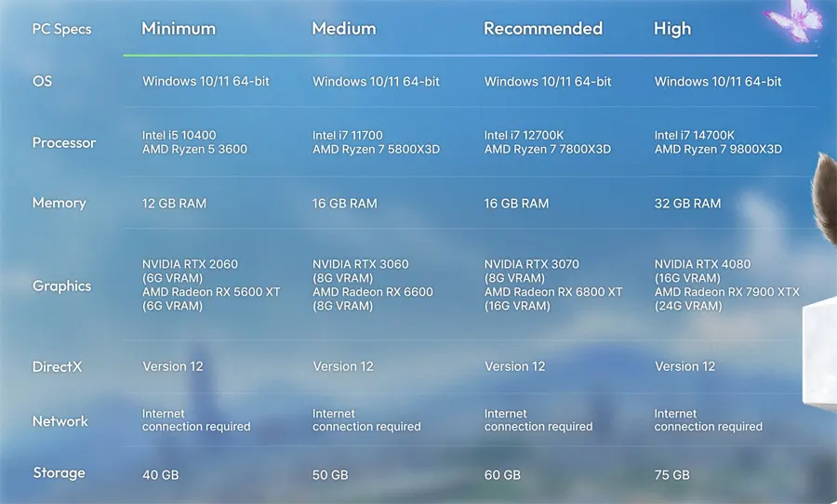Click the '32 GB RAM' memory cell
Image resolution: width=837 pixels, height=504 pixels.
pos(687,204)
